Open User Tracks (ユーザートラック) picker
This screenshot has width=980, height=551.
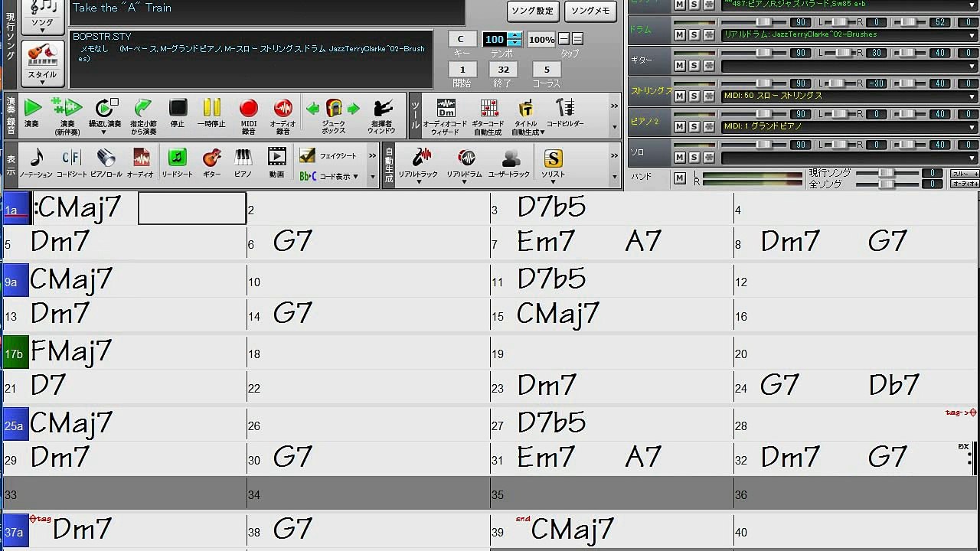click(x=509, y=163)
